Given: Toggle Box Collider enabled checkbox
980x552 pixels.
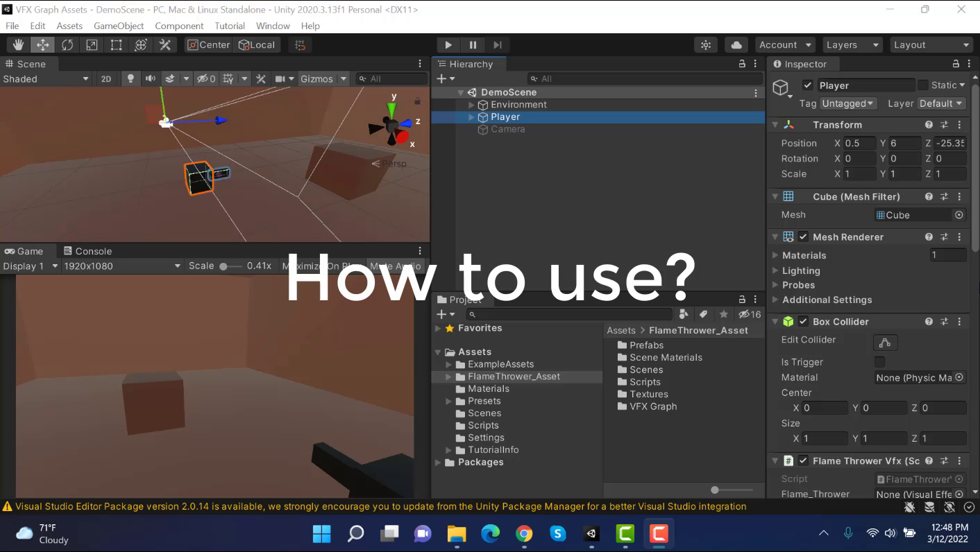Looking at the screenshot, I should 803,322.
